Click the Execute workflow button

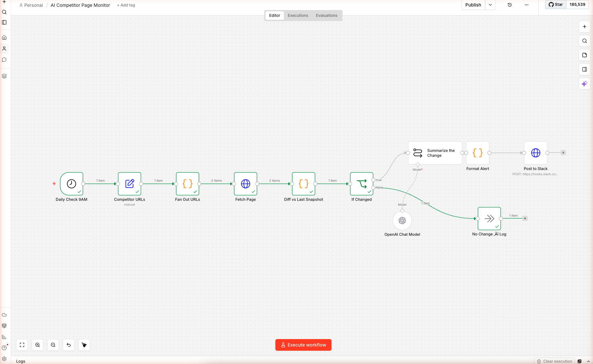303,345
